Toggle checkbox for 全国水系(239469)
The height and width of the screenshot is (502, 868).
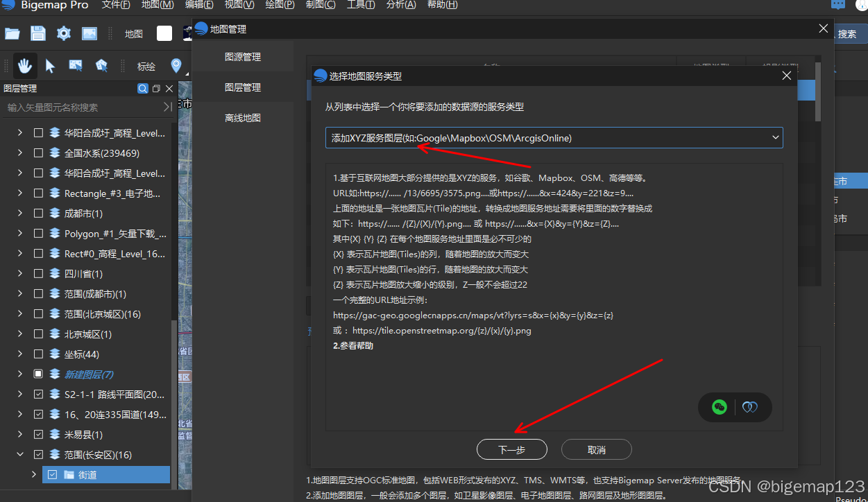[x=38, y=153]
